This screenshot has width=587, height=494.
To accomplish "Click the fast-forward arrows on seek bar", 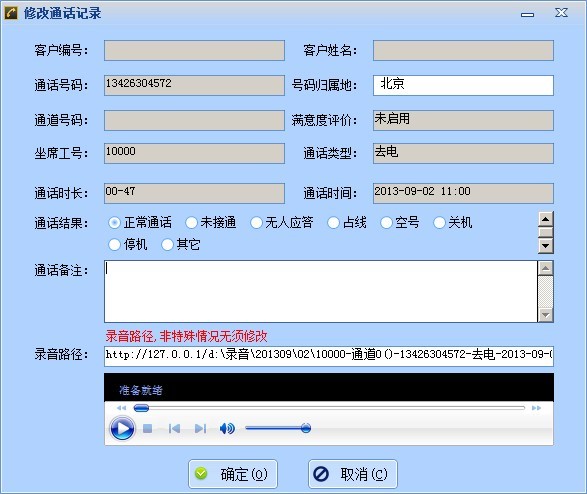I will point(536,408).
